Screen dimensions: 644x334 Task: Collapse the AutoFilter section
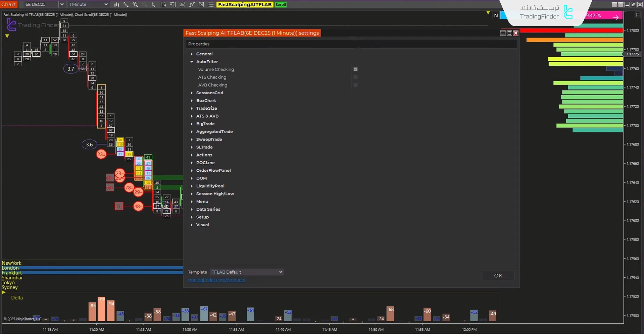192,62
